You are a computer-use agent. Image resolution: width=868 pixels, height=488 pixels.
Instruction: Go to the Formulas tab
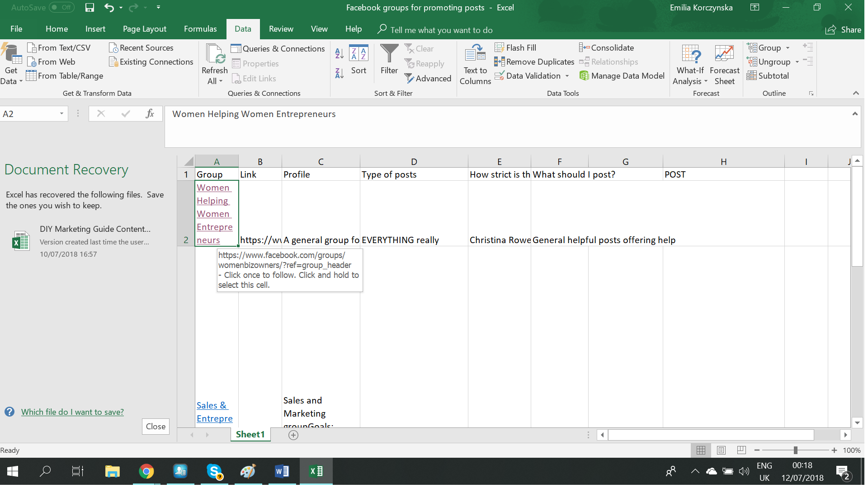pyautogui.click(x=200, y=29)
